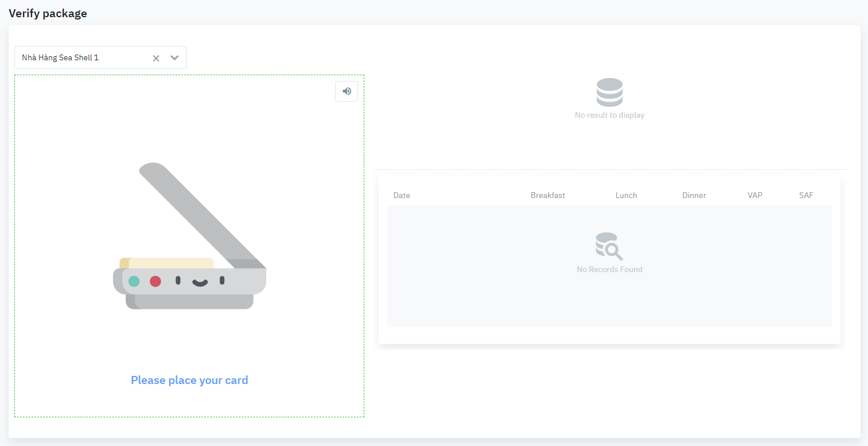The height and width of the screenshot is (446, 868).
Task: Select the Lunch column header
Action: (x=626, y=195)
